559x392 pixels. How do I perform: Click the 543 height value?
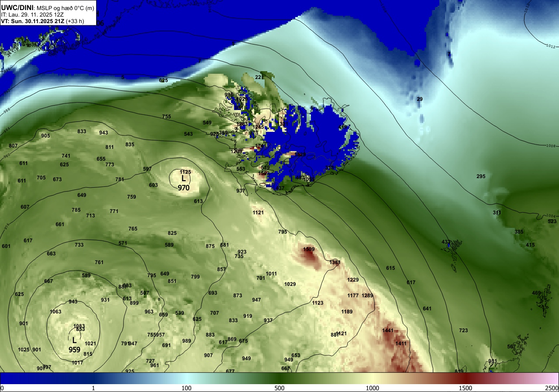click(188, 134)
